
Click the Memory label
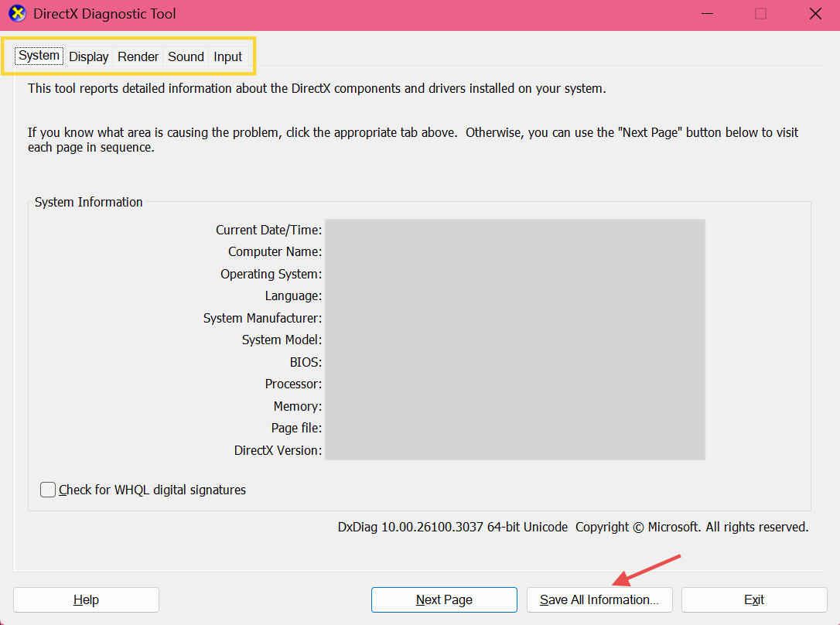(298, 407)
